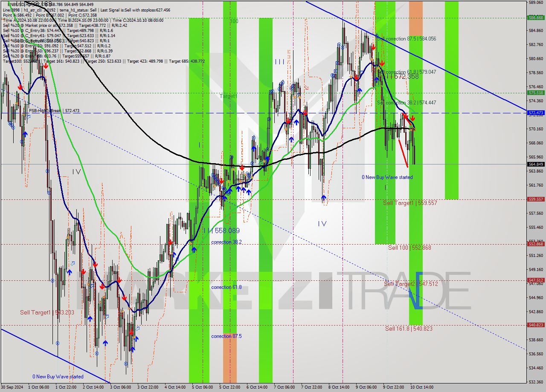Click the red 559.557 price-axis tag

[x=536, y=199]
